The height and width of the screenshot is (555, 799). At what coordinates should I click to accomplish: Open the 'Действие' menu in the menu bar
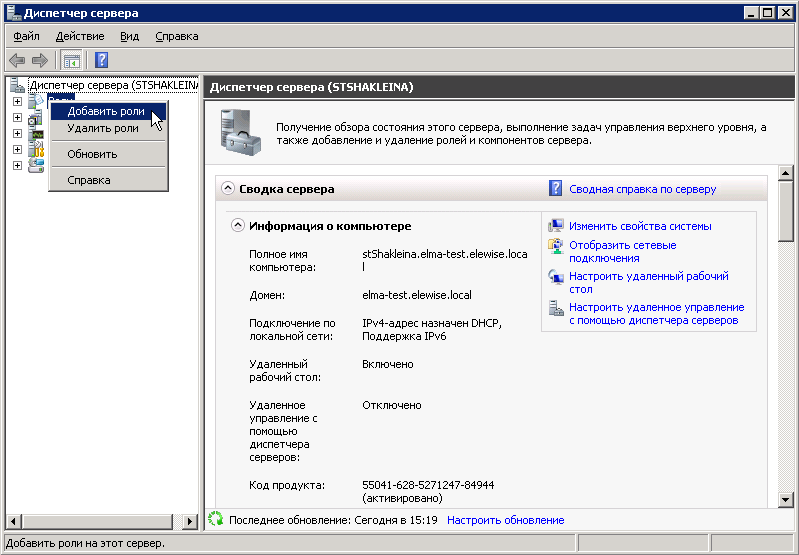click(x=79, y=36)
